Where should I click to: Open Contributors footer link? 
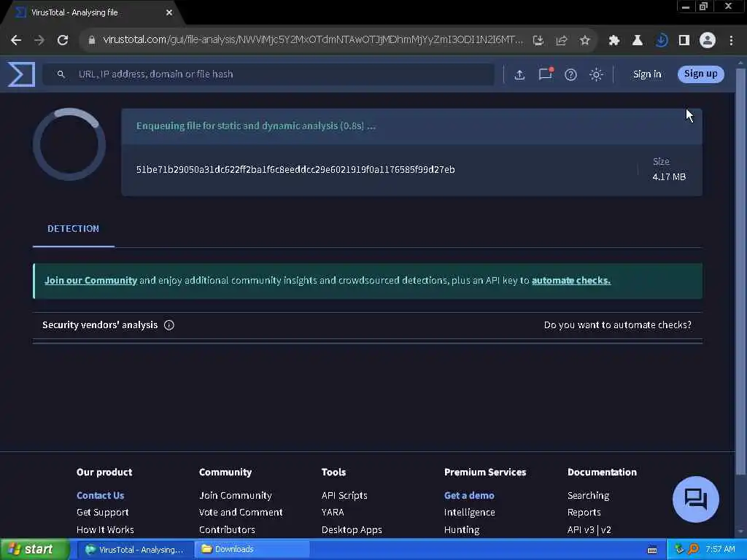(x=227, y=529)
